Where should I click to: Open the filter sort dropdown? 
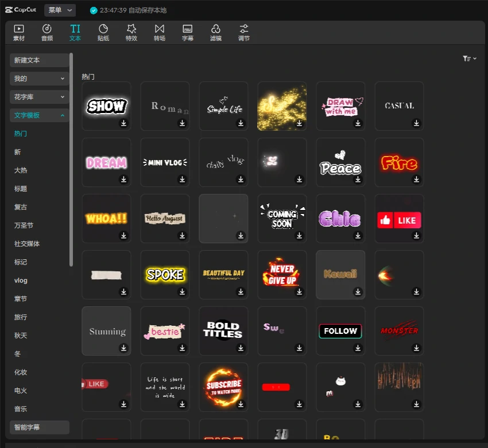click(470, 59)
